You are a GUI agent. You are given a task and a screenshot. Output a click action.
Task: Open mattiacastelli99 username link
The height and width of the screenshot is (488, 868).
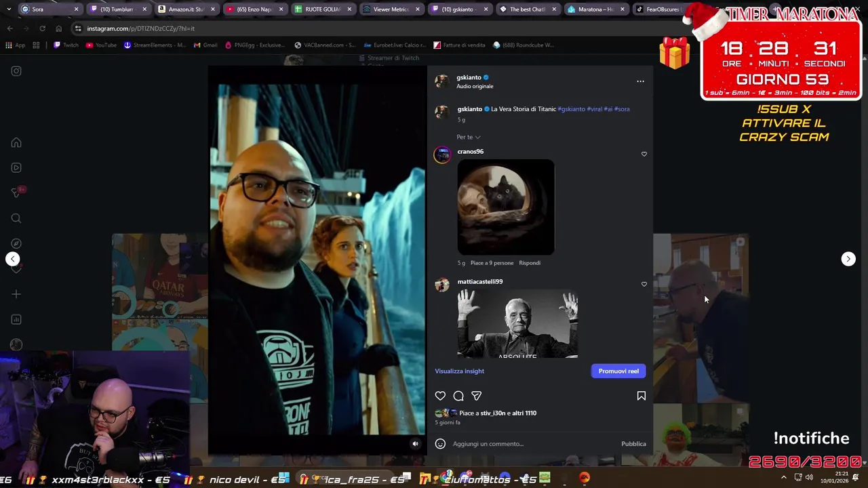[x=479, y=282]
